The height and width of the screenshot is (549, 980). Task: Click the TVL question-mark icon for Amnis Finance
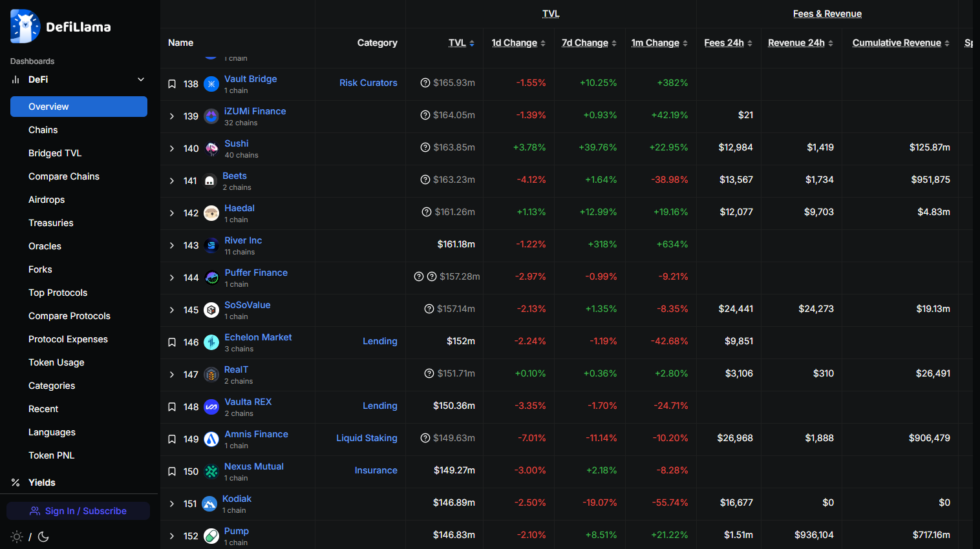coord(425,438)
